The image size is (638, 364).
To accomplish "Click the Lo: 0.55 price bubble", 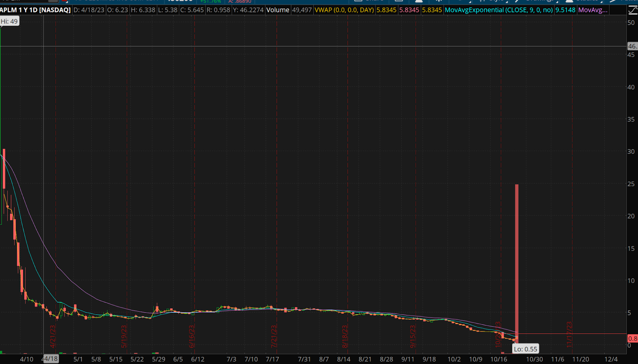I will point(525,349).
